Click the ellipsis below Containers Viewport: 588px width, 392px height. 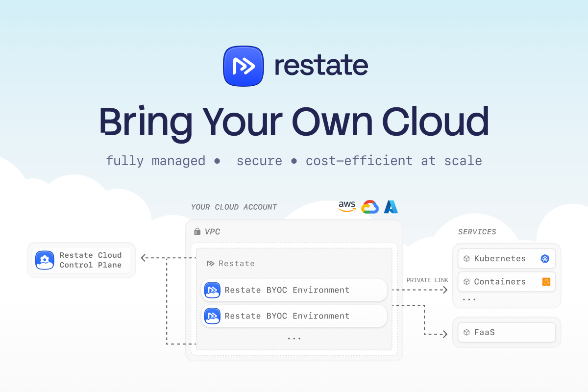pyautogui.click(x=469, y=299)
